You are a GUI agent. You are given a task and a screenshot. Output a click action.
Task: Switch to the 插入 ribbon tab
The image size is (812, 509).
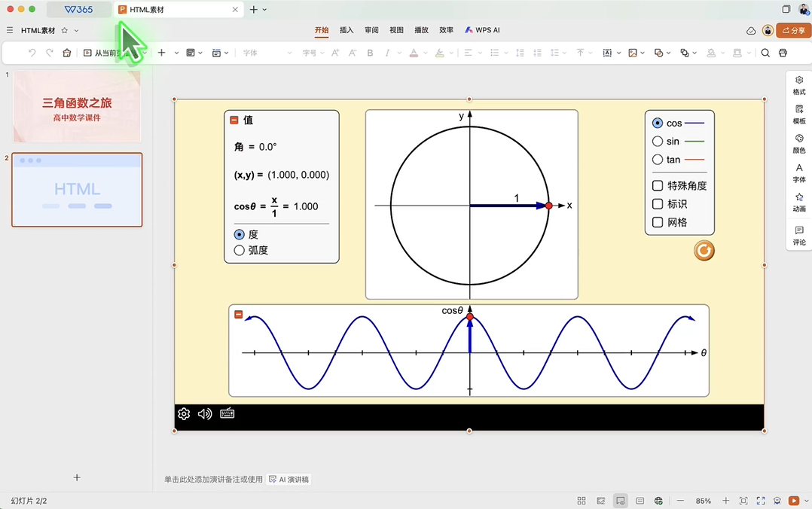346,30
